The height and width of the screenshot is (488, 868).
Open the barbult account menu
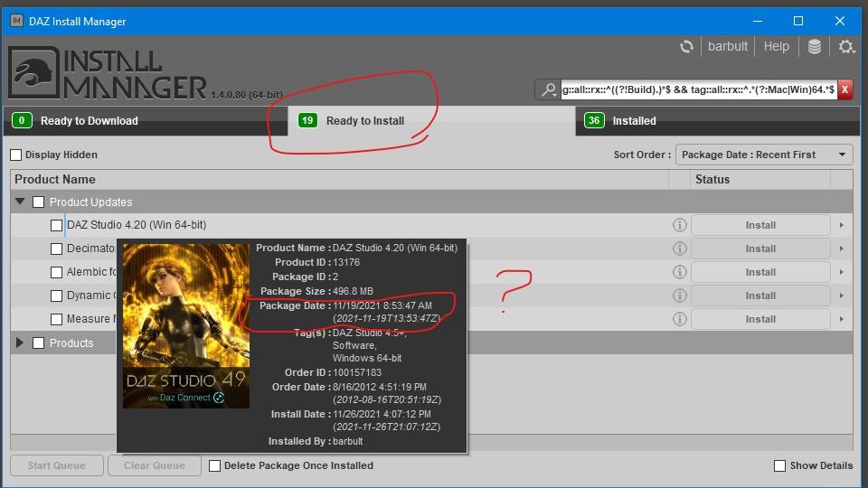pos(727,47)
